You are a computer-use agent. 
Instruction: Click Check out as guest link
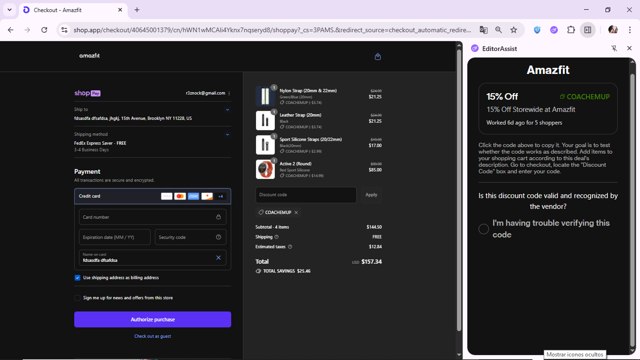click(153, 336)
